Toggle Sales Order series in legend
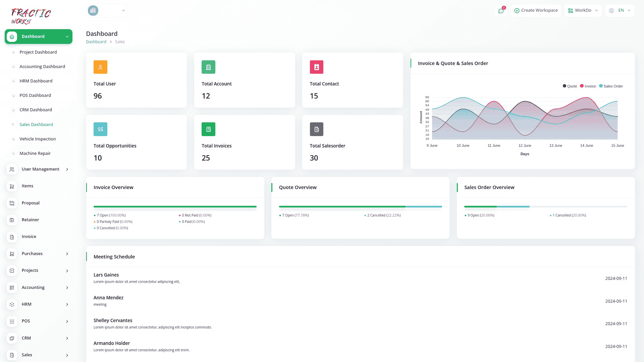The height and width of the screenshot is (362, 644). (611, 86)
